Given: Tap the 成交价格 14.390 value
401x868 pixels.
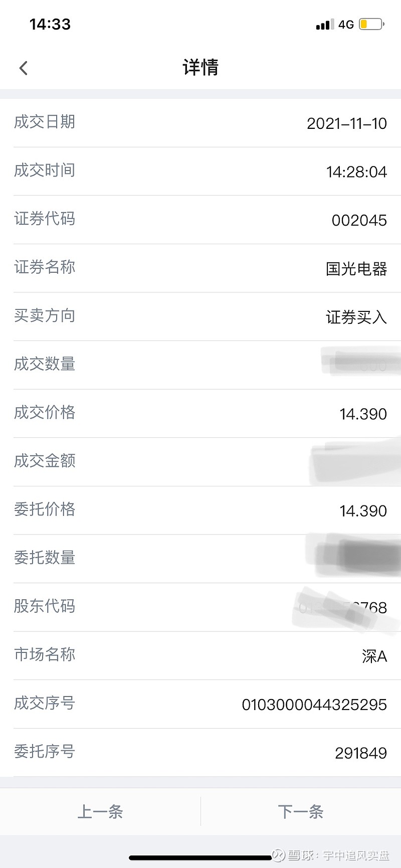Looking at the screenshot, I should click(x=363, y=414).
